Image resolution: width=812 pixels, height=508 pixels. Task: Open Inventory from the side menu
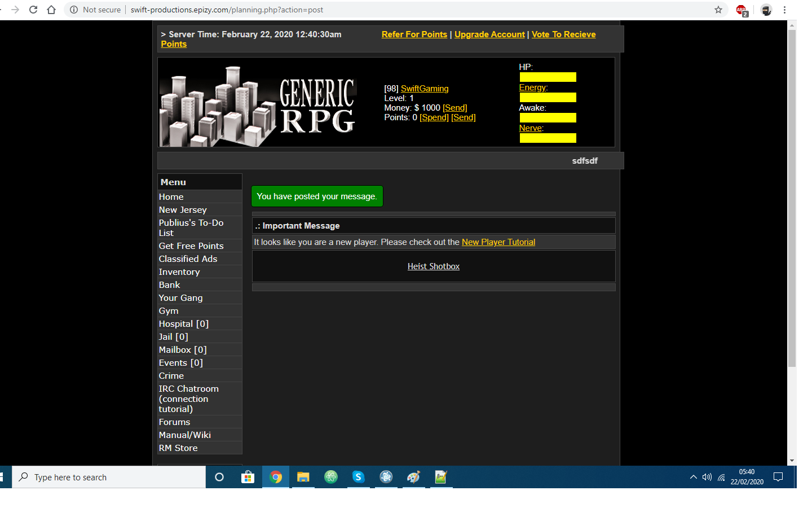[x=179, y=272]
